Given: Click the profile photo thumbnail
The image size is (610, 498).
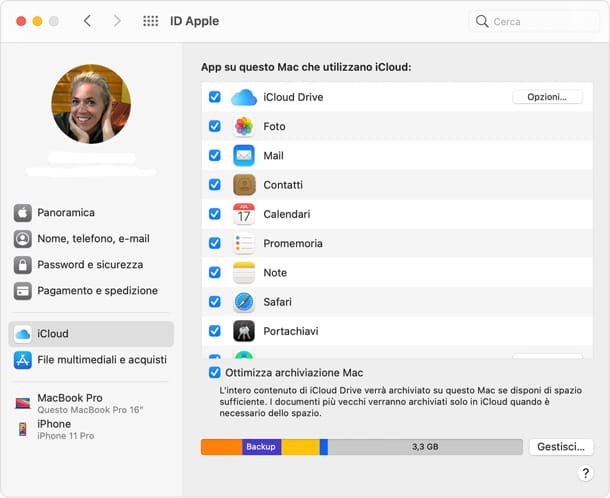Looking at the screenshot, I should (x=91, y=104).
